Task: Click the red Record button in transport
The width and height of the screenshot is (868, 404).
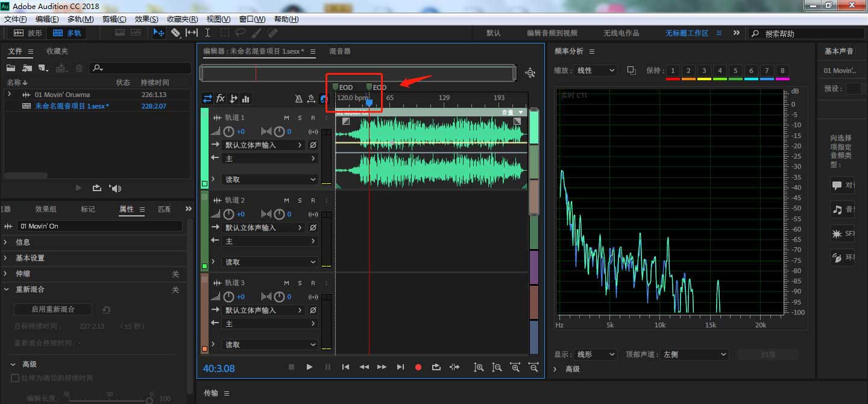Action: click(418, 367)
